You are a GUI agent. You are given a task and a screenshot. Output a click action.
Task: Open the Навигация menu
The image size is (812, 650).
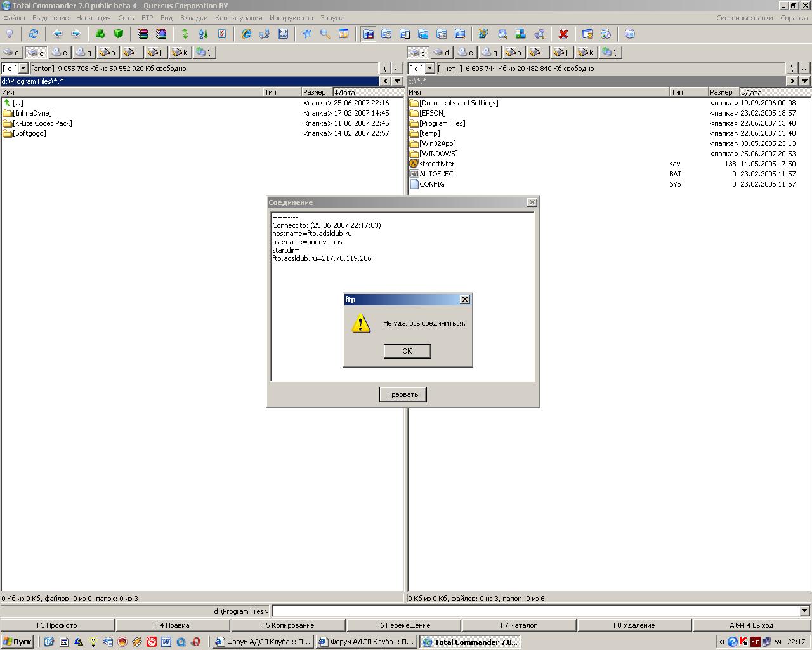point(93,18)
